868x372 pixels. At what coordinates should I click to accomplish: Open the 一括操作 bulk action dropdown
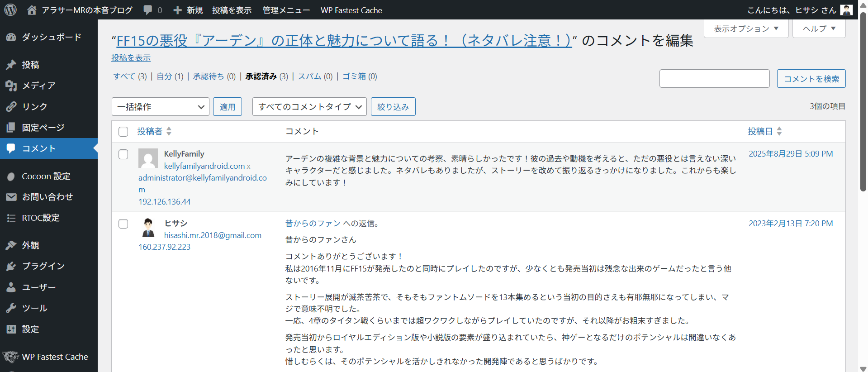pos(161,107)
